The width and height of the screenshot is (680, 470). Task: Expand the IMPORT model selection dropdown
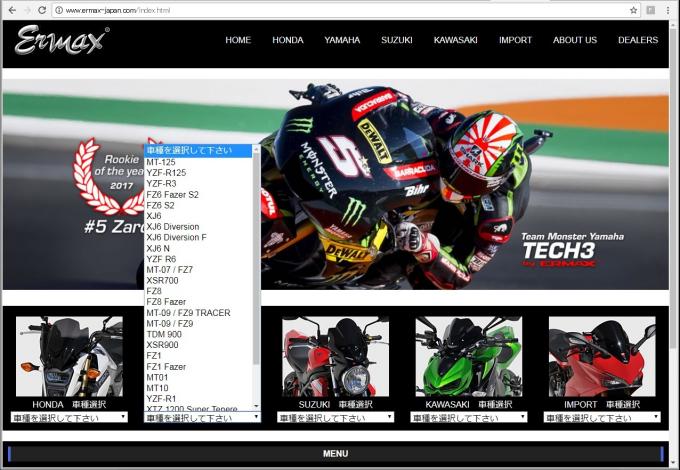tap(602, 417)
